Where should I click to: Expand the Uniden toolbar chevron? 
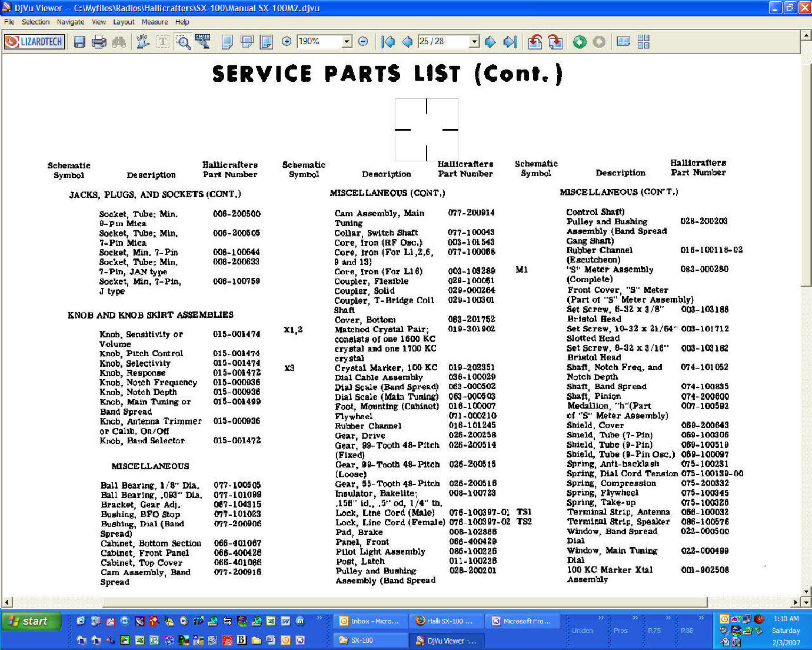[x=601, y=618]
